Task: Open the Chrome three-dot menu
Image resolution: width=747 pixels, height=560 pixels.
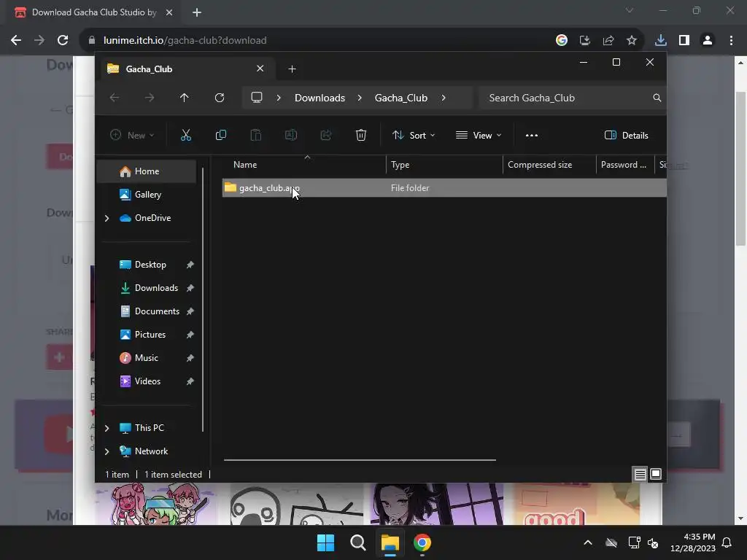Action: [x=731, y=41]
